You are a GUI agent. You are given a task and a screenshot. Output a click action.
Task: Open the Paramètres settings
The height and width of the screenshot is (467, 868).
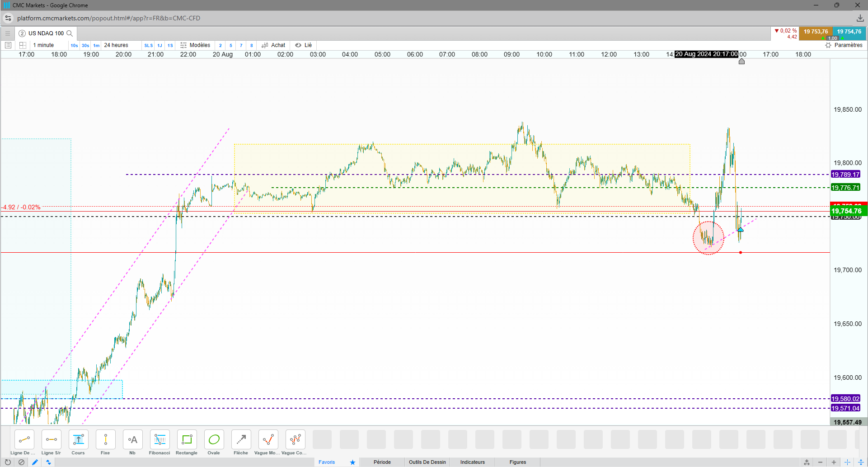[x=844, y=45]
